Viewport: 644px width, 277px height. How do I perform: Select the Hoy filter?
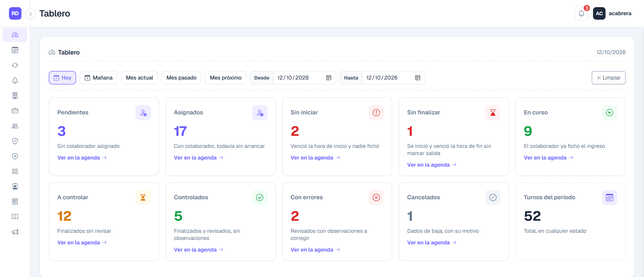62,78
